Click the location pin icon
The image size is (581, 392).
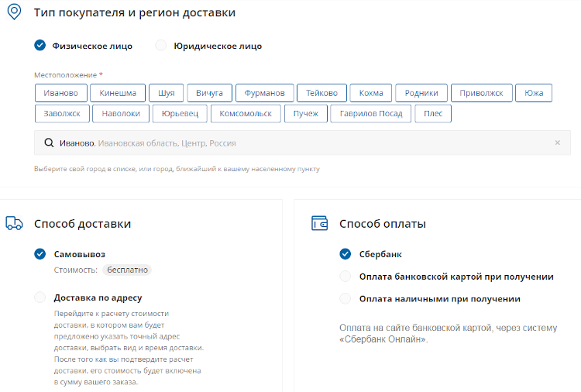point(14,12)
